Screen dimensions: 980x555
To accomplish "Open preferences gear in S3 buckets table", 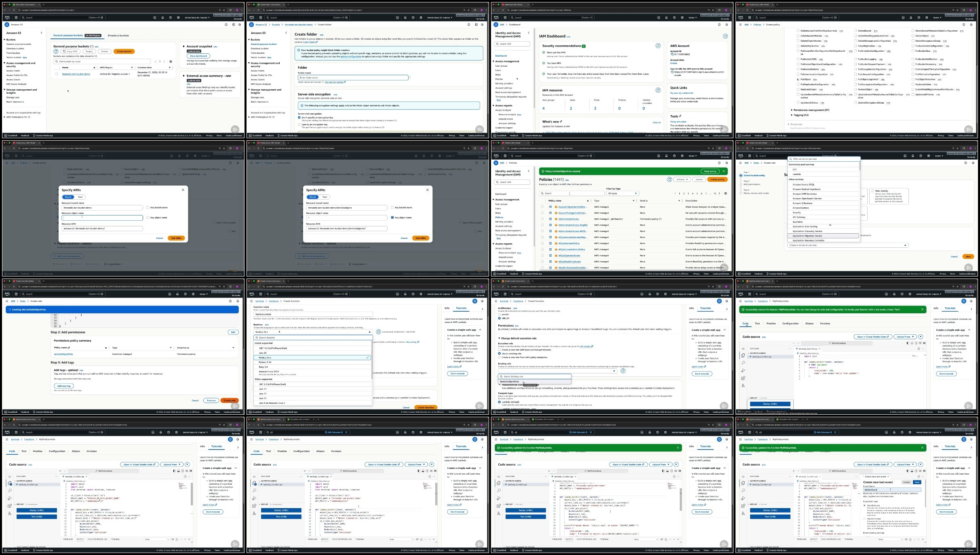I will point(171,61).
